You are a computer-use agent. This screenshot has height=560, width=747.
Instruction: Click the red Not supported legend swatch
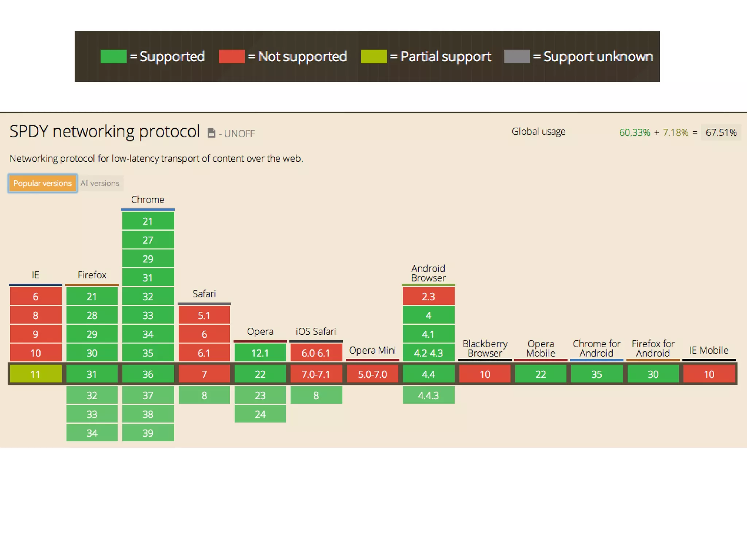pyautogui.click(x=232, y=57)
